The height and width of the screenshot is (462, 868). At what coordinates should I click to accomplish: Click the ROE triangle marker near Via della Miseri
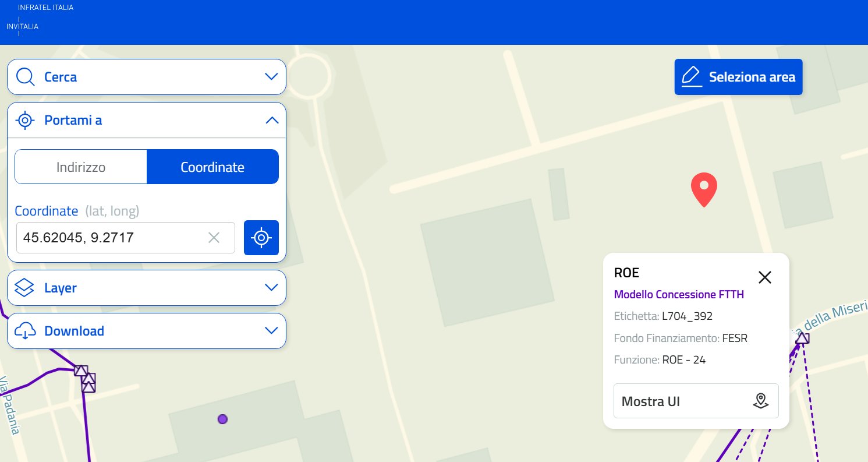(802, 338)
